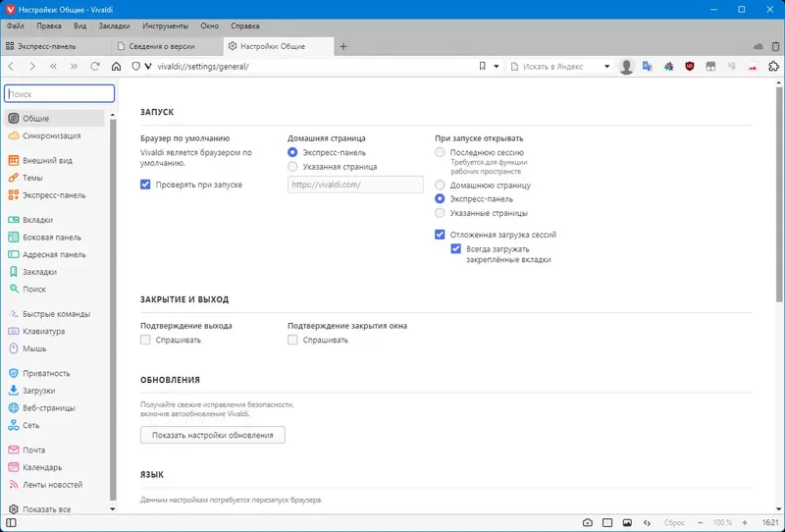Open the synced tabs cloud icon
The height and width of the screenshot is (532, 785).
coord(759,46)
